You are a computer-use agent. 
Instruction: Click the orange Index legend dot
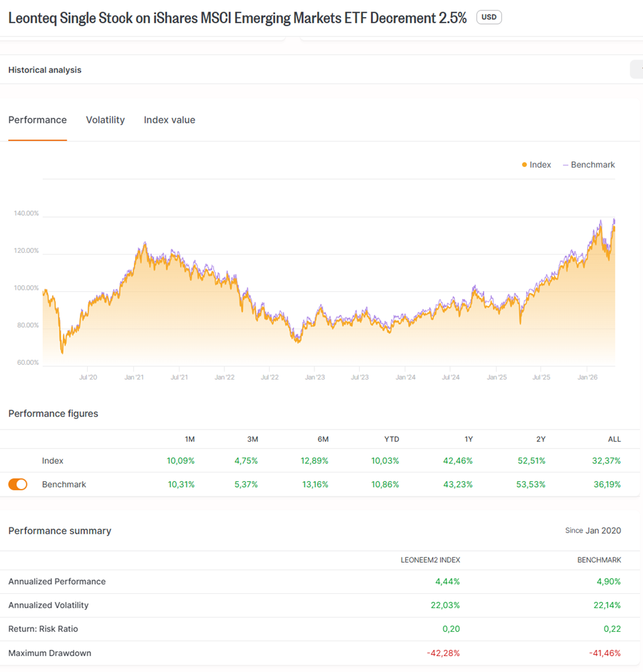click(525, 165)
